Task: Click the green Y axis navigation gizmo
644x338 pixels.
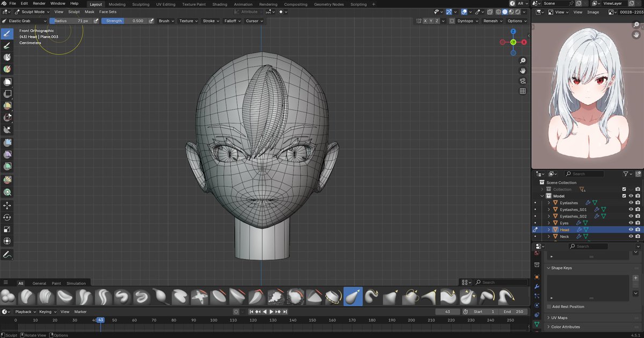Action: click(x=513, y=42)
